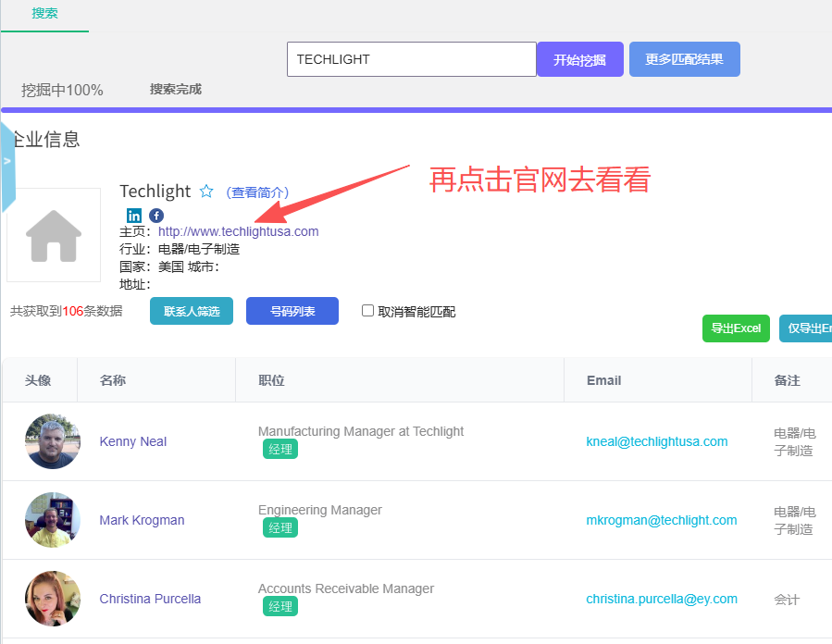
Task: Click email mkrogman@techlight.com
Action: pyautogui.click(x=661, y=520)
